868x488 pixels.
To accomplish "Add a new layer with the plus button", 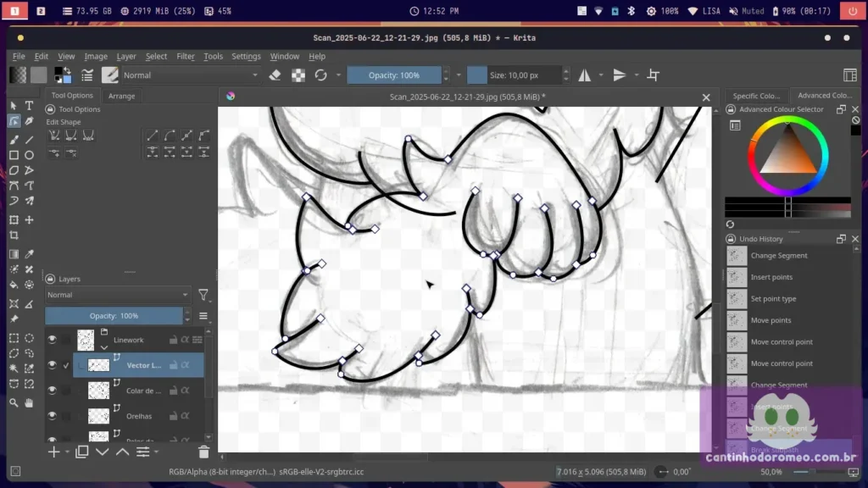I will (53, 452).
